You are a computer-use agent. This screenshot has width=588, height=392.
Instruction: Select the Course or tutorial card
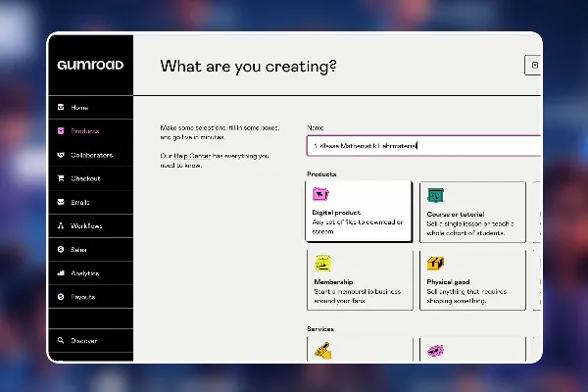(x=472, y=213)
